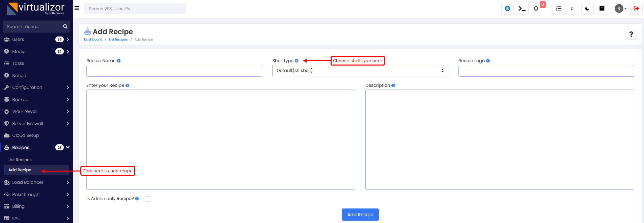This screenshot has width=644, height=223.
Task: Open the terminal console icon
Action: (x=522, y=9)
